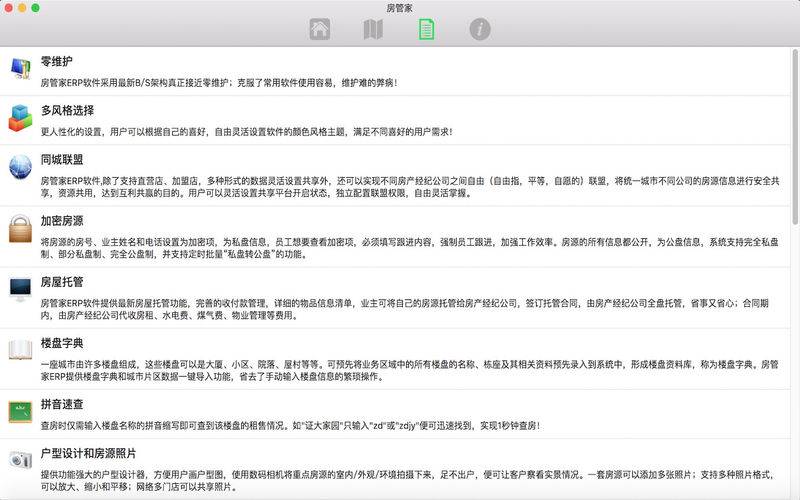The image size is (800, 500).
Task: Select the 加密房源 heading text
Action: click(x=62, y=221)
